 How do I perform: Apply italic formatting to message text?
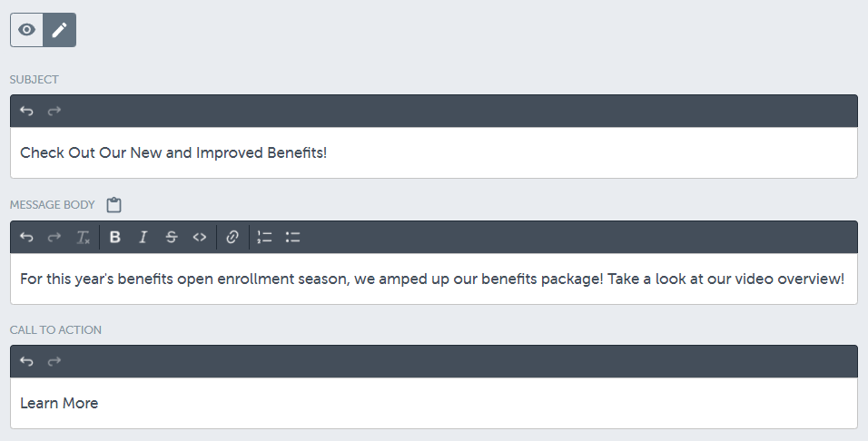pos(143,237)
